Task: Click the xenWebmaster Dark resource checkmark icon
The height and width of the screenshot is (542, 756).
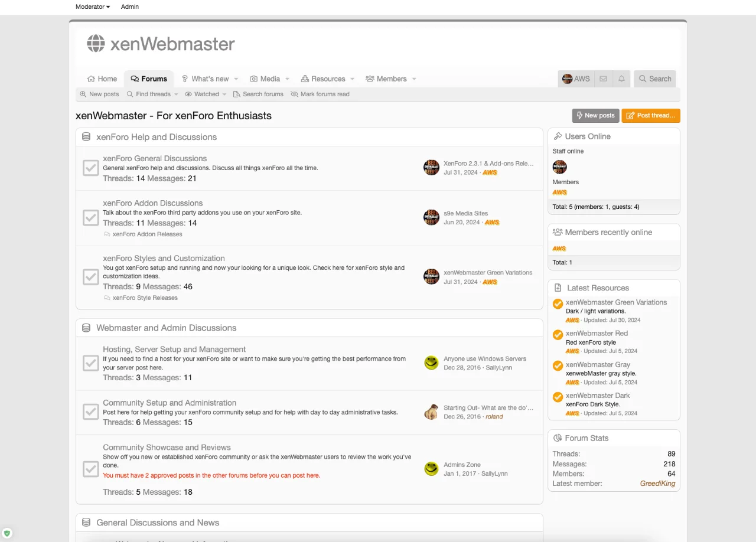Action: click(x=558, y=397)
